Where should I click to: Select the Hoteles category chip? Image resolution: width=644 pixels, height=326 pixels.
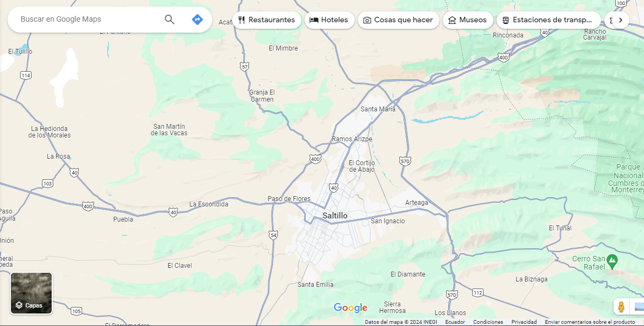coord(329,20)
